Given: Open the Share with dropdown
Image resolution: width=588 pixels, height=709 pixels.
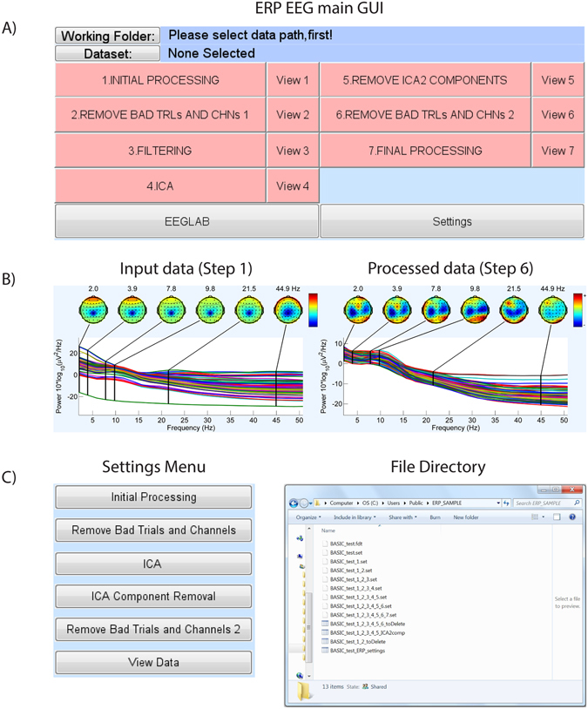Looking at the screenshot, I should pos(402,517).
